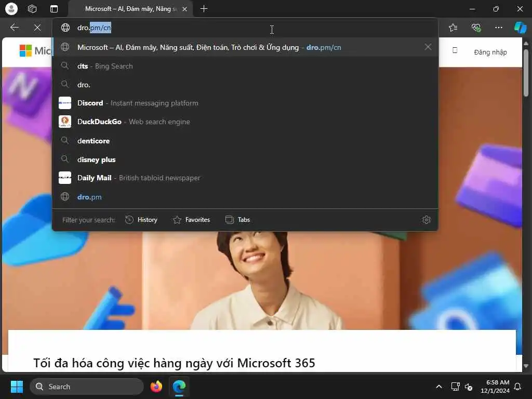The width and height of the screenshot is (532, 399).
Task: Open the tab actions menu icon
Action: pos(54,9)
